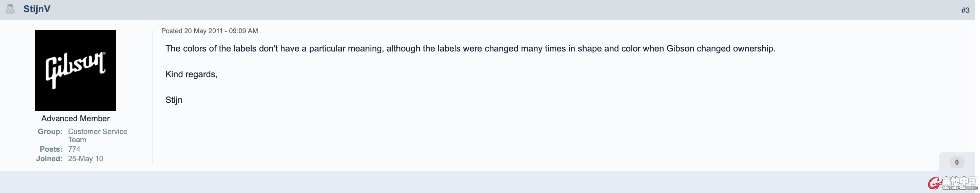Click the user status icon beside StijnV
The height and width of the screenshot is (193, 980).
tap(10, 9)
